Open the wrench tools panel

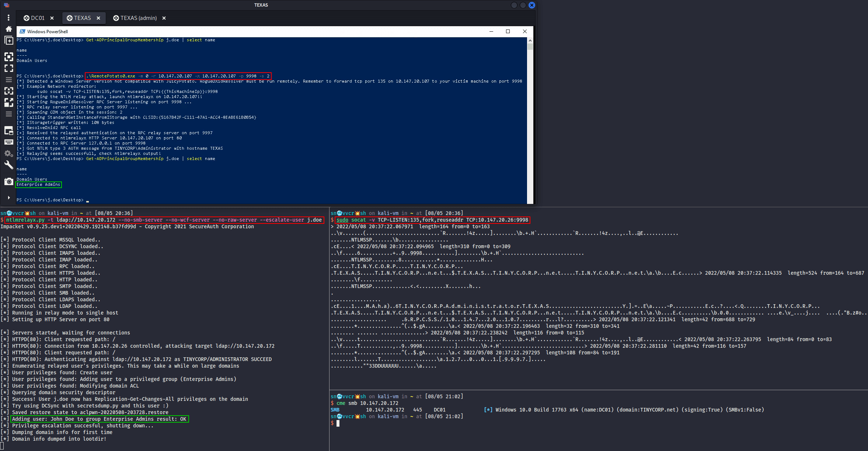pyautogui.click(x=8, y=165)
